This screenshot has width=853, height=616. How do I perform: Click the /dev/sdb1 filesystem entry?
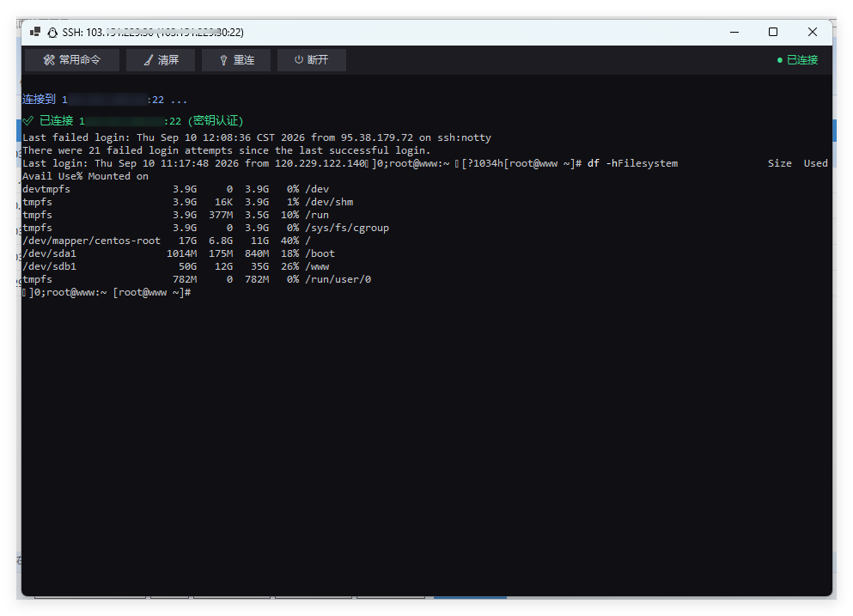click(50, 266)
